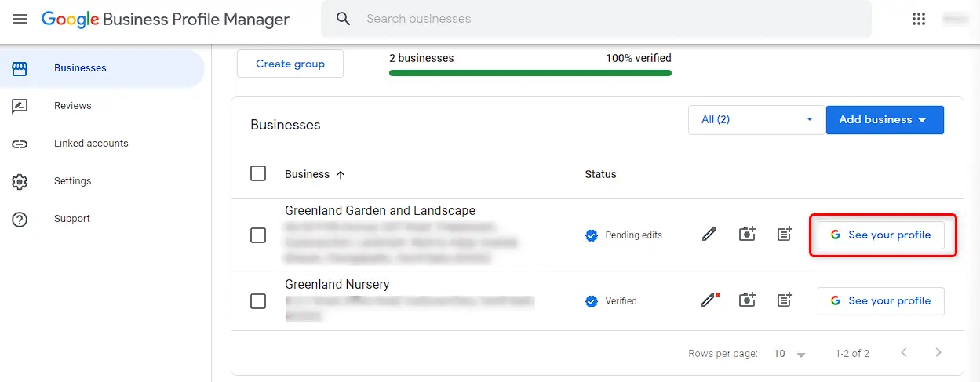Click the Business column header
This screenshot has height=382, width=980.
307,174
